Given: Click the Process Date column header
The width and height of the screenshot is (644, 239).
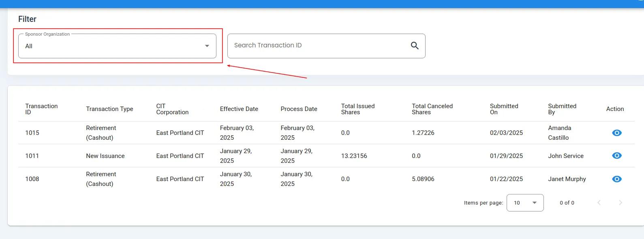Looking at the screenshot, I should [x=299, y=109].
